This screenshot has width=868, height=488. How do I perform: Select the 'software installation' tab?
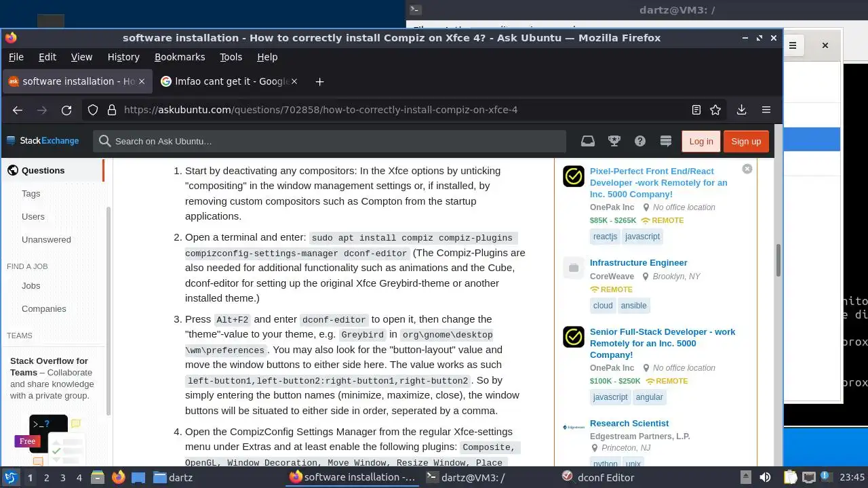pos(76,81)
